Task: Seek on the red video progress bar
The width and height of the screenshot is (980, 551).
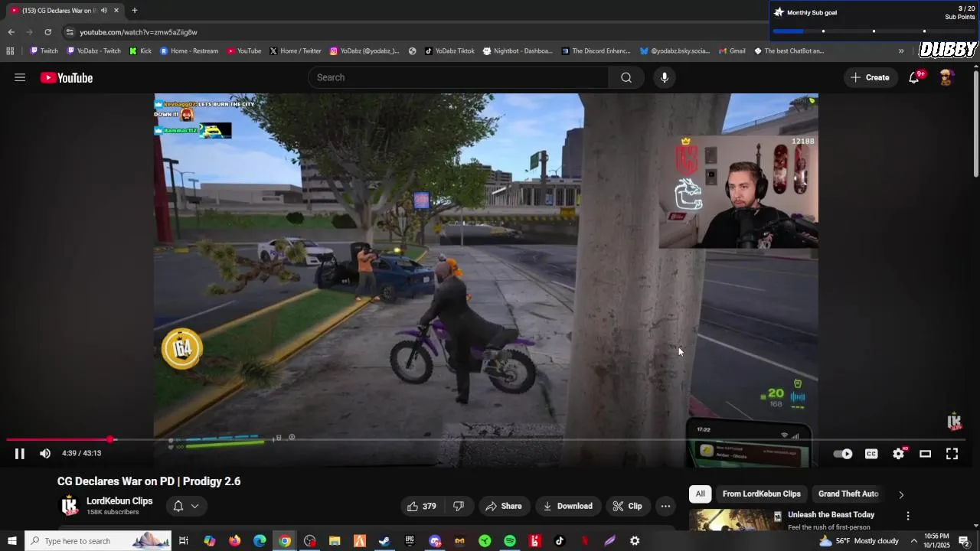Action: [487, 440]
